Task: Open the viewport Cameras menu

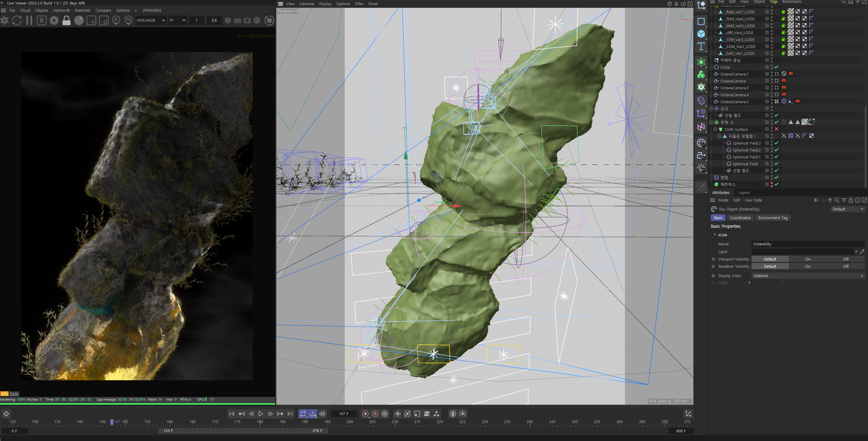Action: pyautogui.click(x=307, y=4)
